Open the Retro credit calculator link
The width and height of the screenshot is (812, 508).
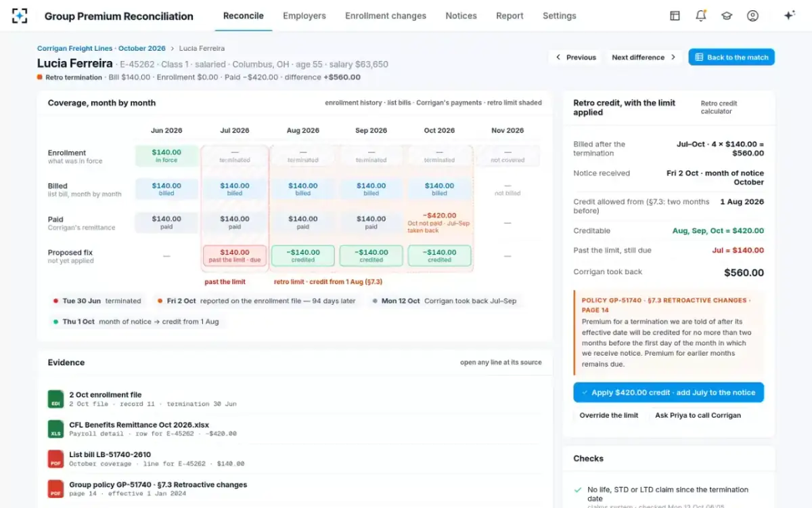click(719, 107)
